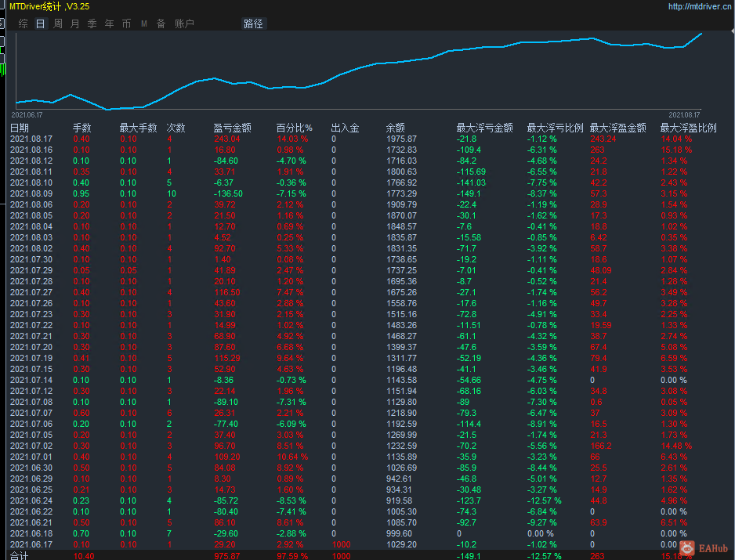This screenshot has height=560, width=735.
Task: Click the 盈亏金额 column header
Action: pyautogui.click(x=233, y=128)
